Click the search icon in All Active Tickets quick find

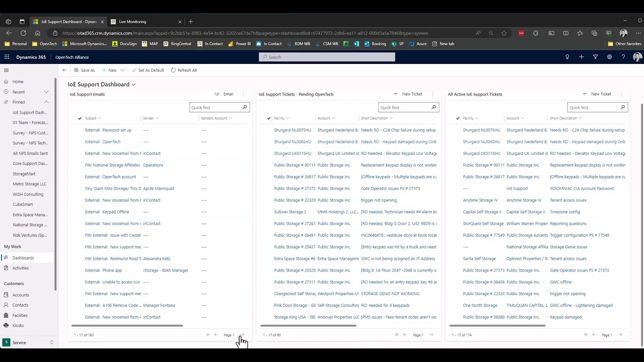622,107
